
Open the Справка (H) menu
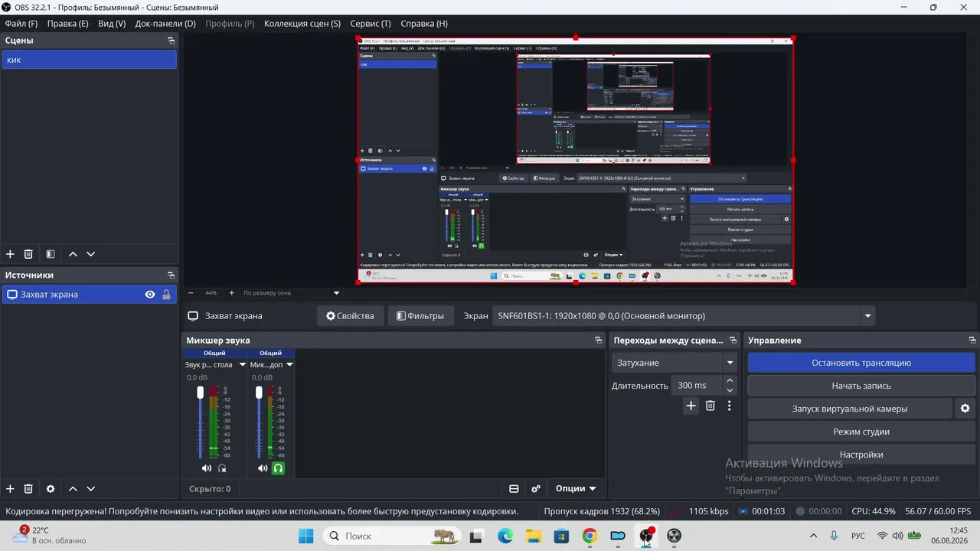click(424, 24)
